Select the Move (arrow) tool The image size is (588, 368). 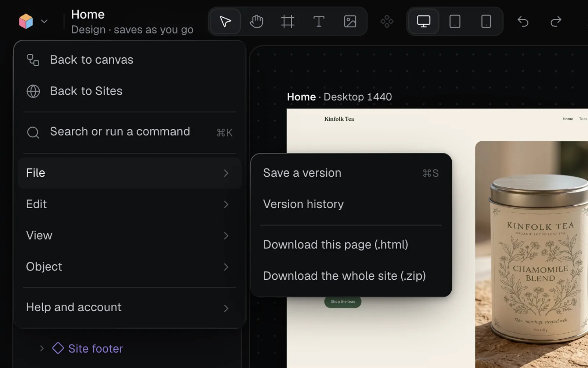225,21
